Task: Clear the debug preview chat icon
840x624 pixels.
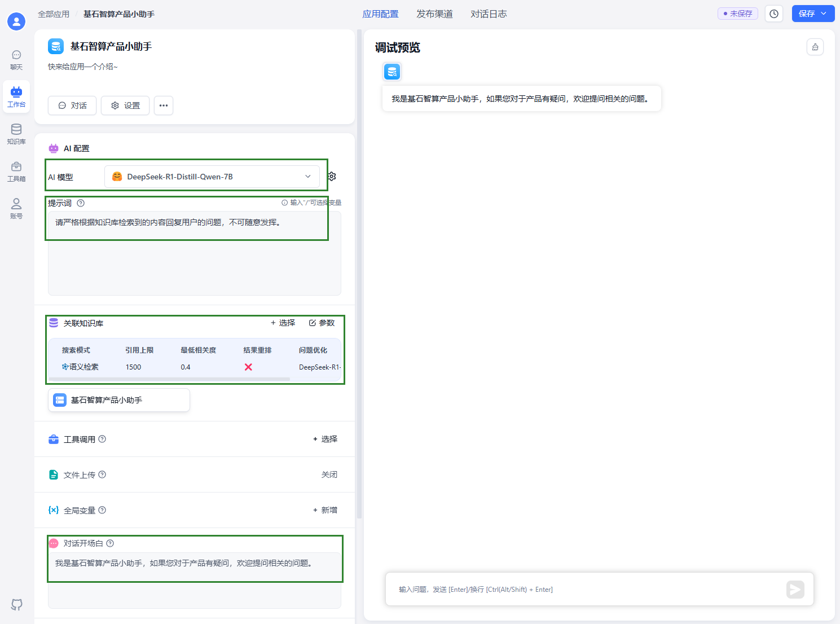Action: 815,47
